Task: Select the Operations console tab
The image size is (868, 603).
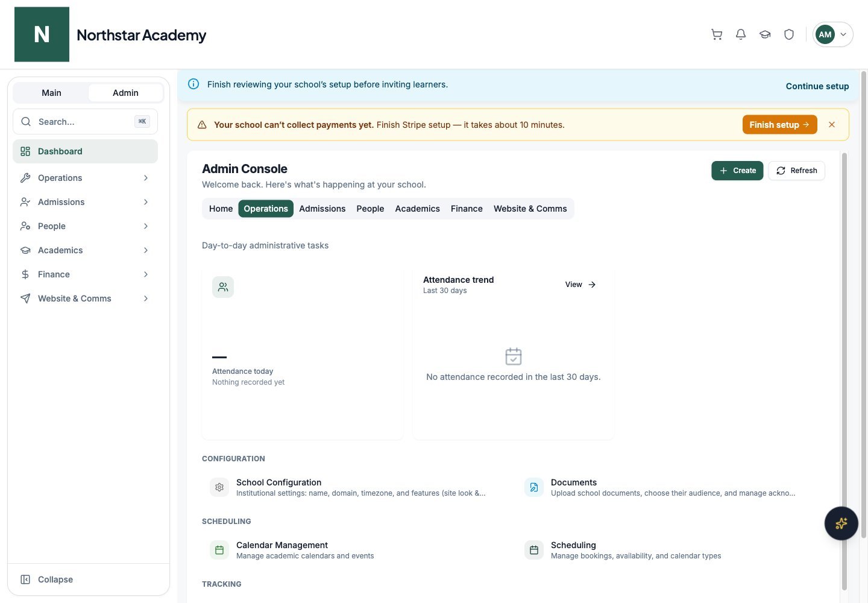Action: pos(266,209)
